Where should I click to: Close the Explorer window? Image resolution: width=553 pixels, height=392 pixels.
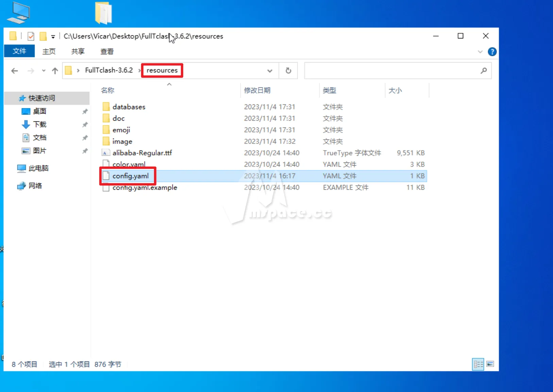click(x=486, y=36)
